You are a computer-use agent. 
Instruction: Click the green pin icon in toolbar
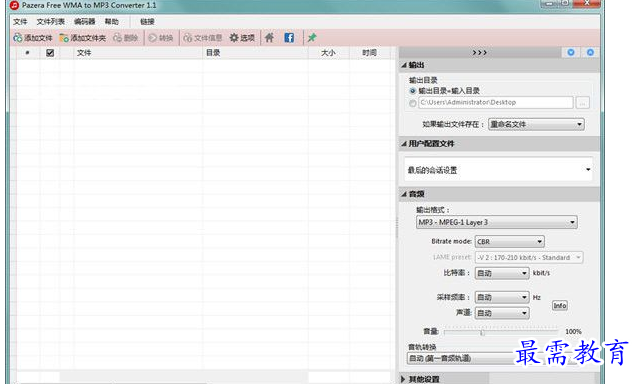tap(312, 38)
